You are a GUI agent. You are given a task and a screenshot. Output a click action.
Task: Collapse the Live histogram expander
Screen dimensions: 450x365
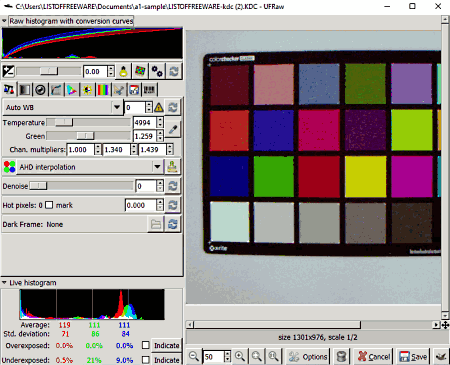point(4,283)
